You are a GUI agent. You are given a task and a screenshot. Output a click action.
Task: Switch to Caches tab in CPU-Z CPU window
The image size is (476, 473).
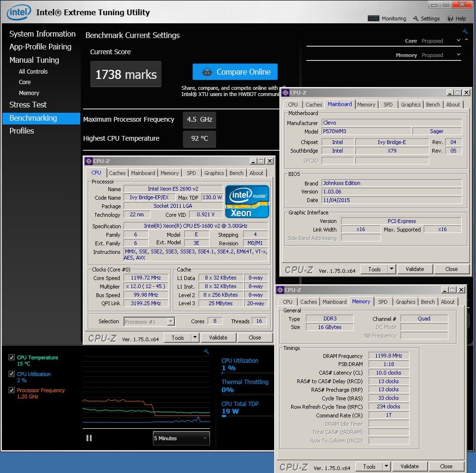[117, 173]
